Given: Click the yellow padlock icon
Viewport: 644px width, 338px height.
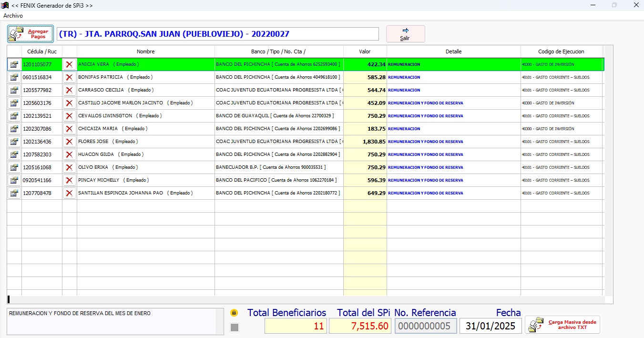Looking at the screenshot, I should pos(234,313).
